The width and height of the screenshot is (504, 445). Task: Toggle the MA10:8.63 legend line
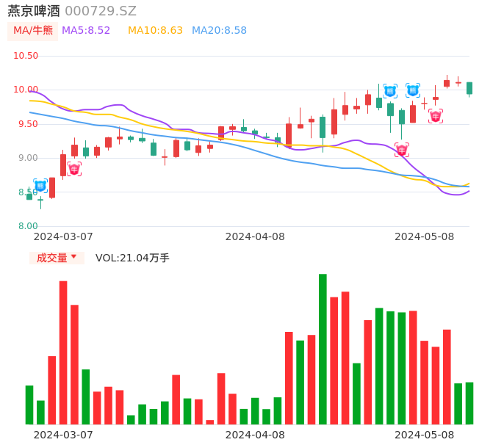point(155,31)
